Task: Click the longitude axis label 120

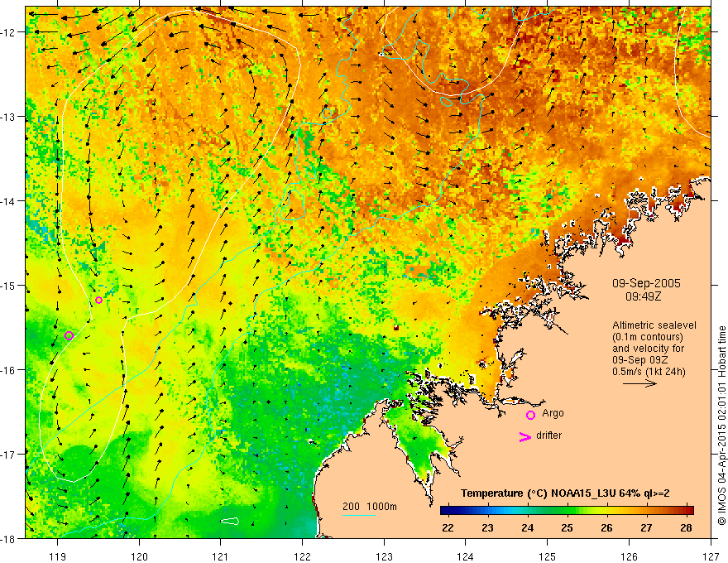Action: click(139, 556)
